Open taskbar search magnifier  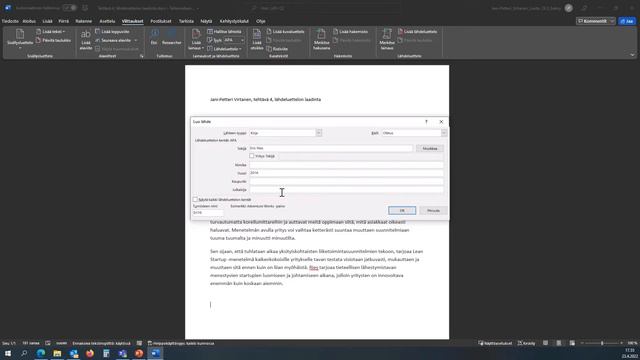pos(24,353)
